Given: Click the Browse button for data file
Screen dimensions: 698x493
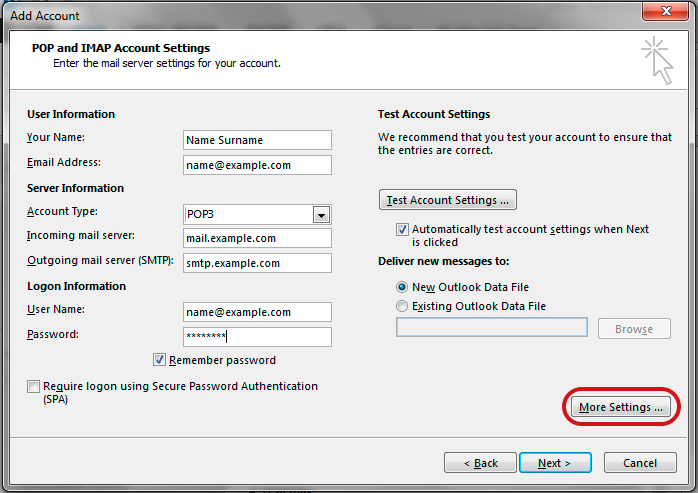Looking at the screenshot, I should coord(634,328).
